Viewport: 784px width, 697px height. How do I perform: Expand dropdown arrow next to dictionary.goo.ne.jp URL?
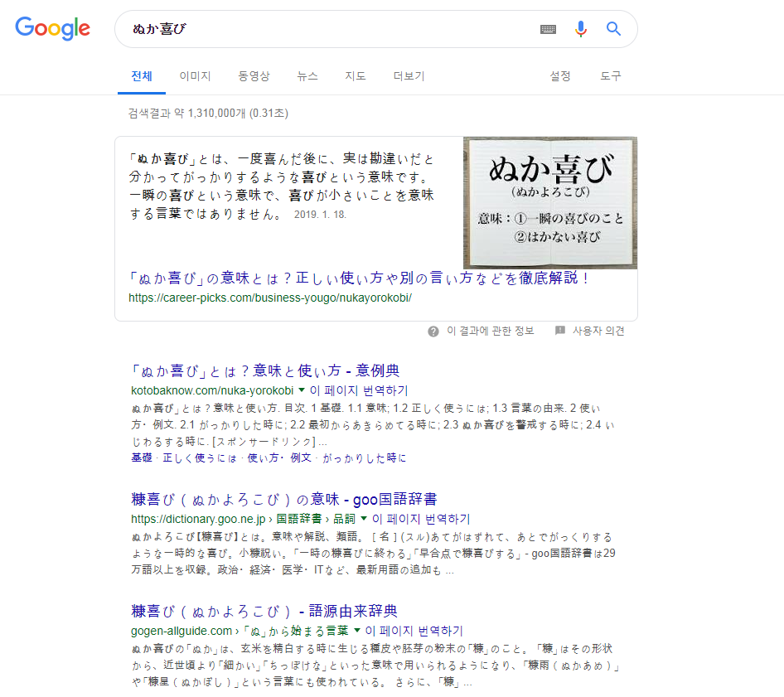(x=364, y=518)
